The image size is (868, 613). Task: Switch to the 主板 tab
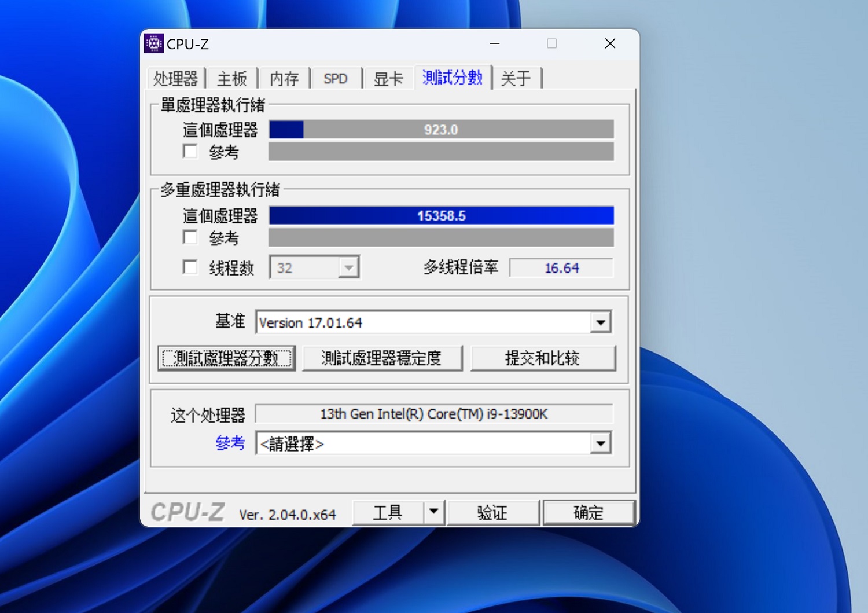click(232, 78)
